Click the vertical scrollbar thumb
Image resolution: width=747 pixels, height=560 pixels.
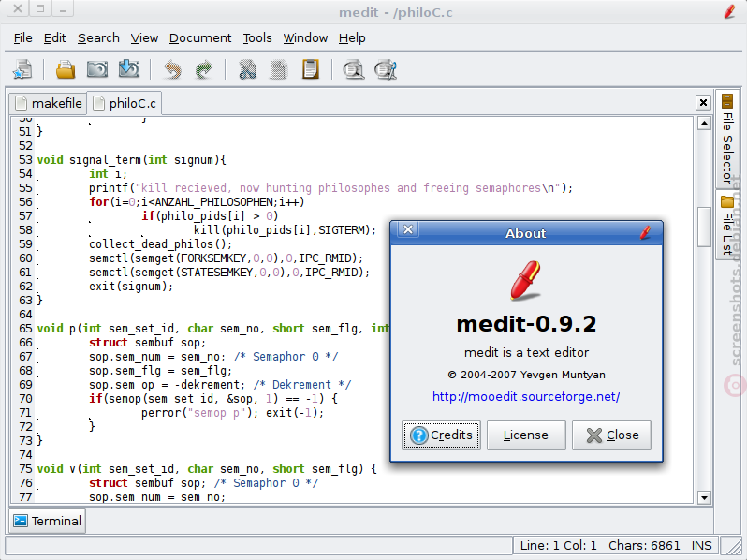[x=704, y=227]
